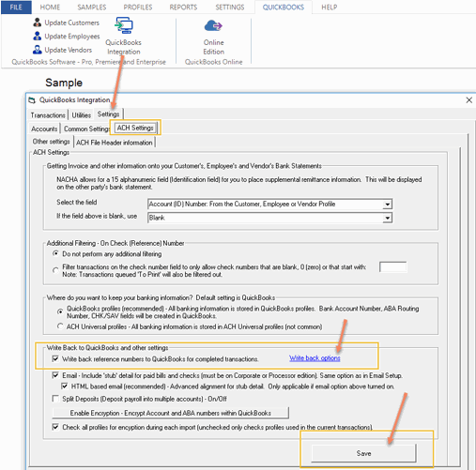Expand the 'Select the field' dropdown arrow

coord(388,205)
